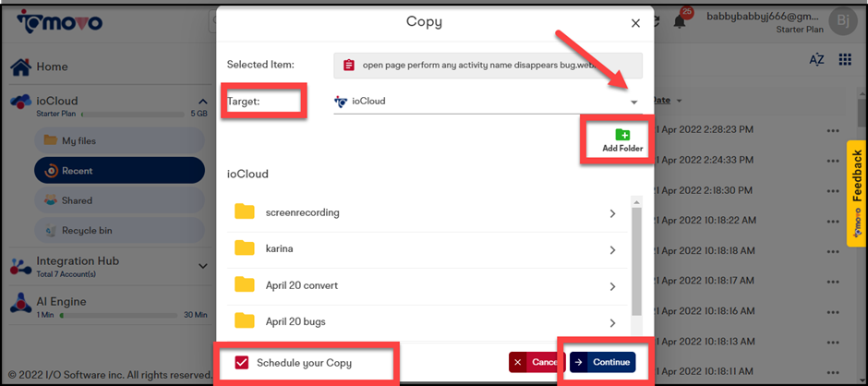
Task: Uncheck Schedule your Copy checkbox
Action: pos(241,363)
